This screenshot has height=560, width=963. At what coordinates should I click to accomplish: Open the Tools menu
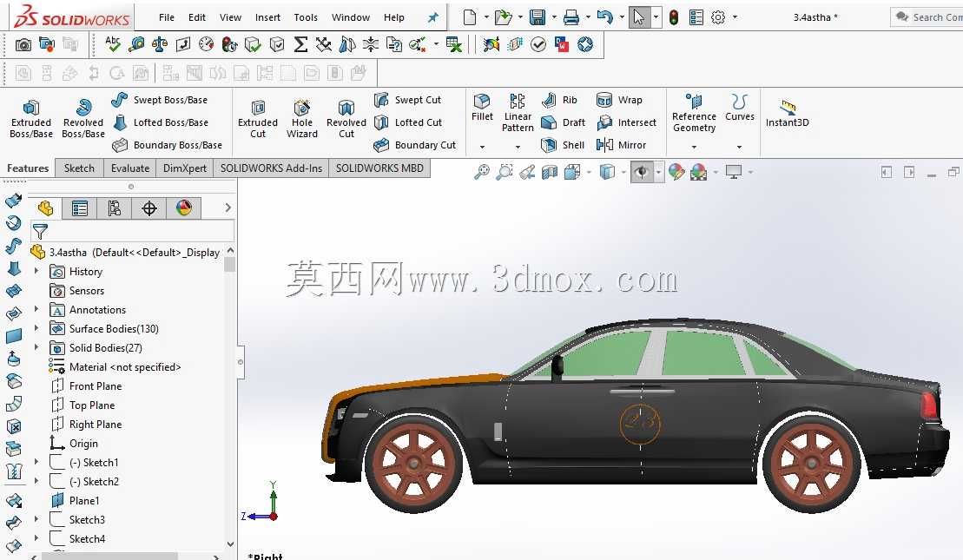click(x=306, y=17)
